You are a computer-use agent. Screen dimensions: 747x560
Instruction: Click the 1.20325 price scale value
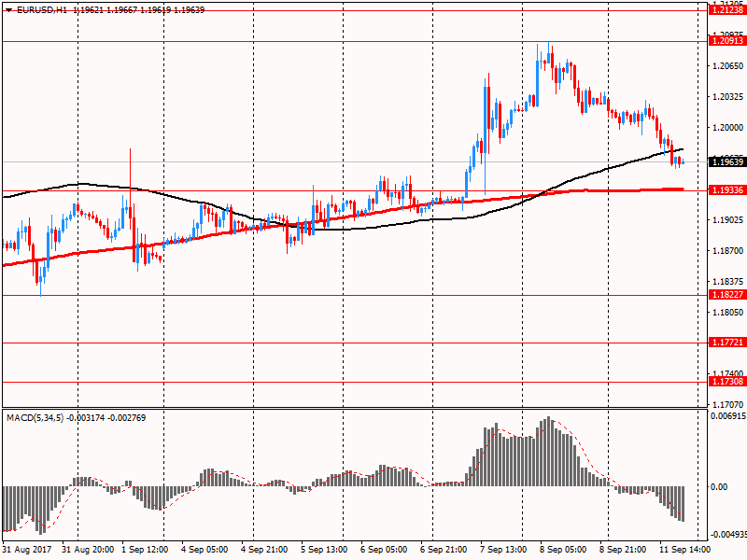coord(727,97)
